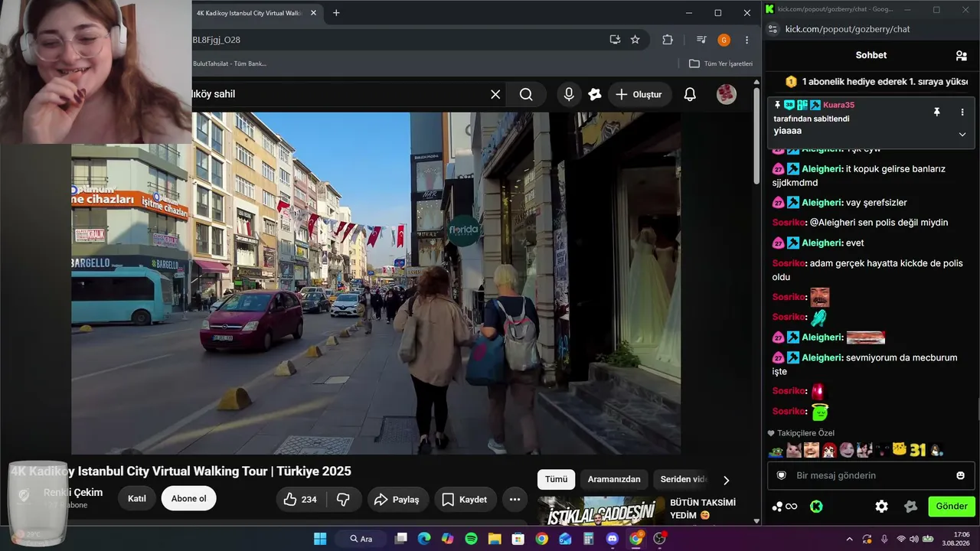Click the channel points infinity icon

(x=784, y=506)
